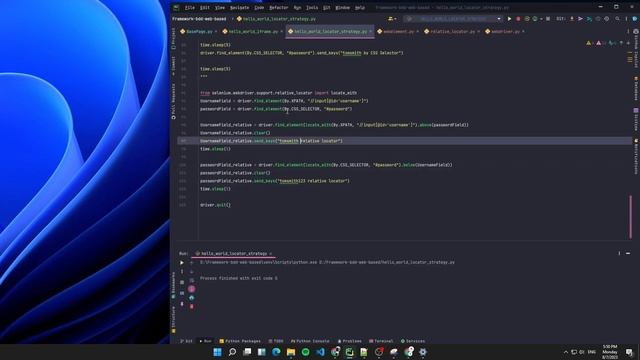Click the Run panel scroll down arrow
The height and width of the screenshot is (360, 640).
[x=191, y=271]
